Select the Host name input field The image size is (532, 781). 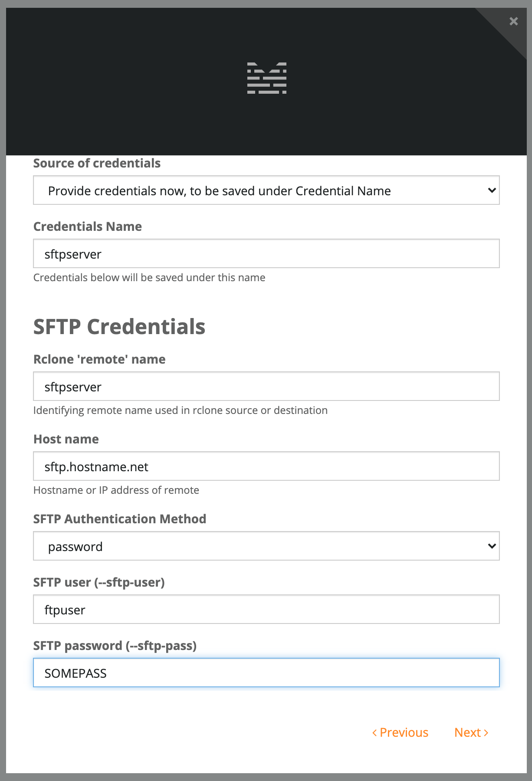[x=266, y=466]
